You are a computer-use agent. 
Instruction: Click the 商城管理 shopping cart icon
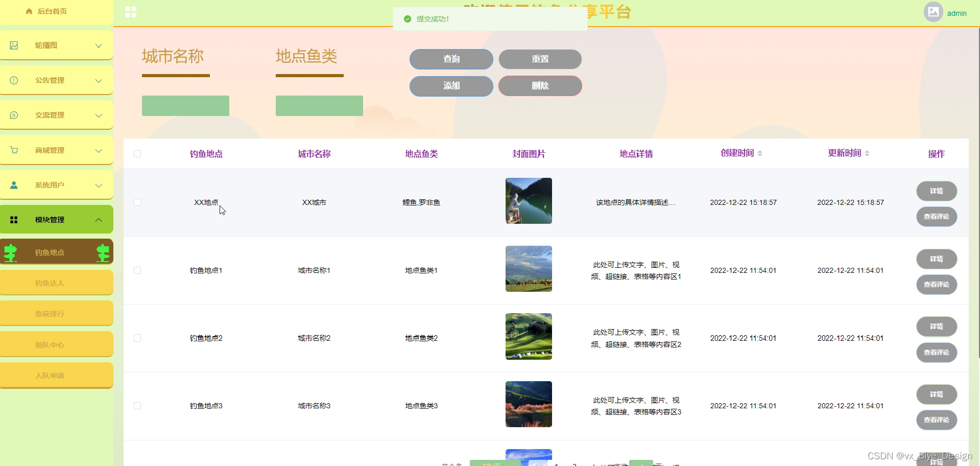click(14, 150)
